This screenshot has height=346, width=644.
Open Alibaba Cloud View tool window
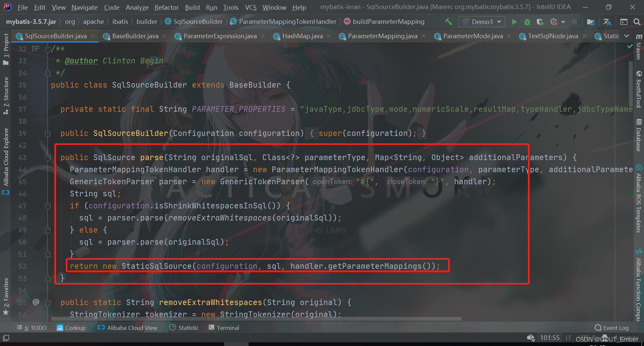point(127,328)
